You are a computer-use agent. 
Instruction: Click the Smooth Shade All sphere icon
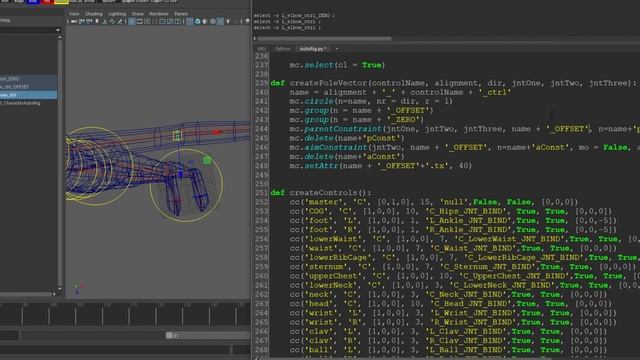198,21
